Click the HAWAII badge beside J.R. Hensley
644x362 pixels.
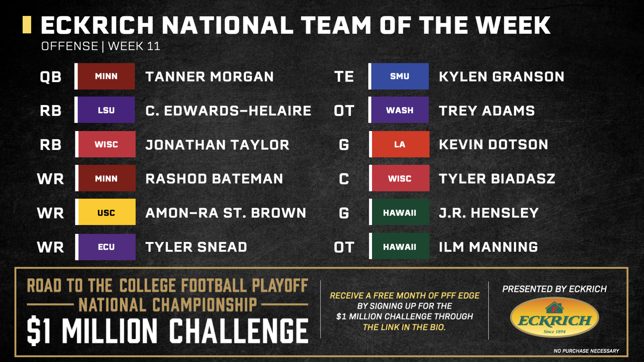click(x=401, y=212)
